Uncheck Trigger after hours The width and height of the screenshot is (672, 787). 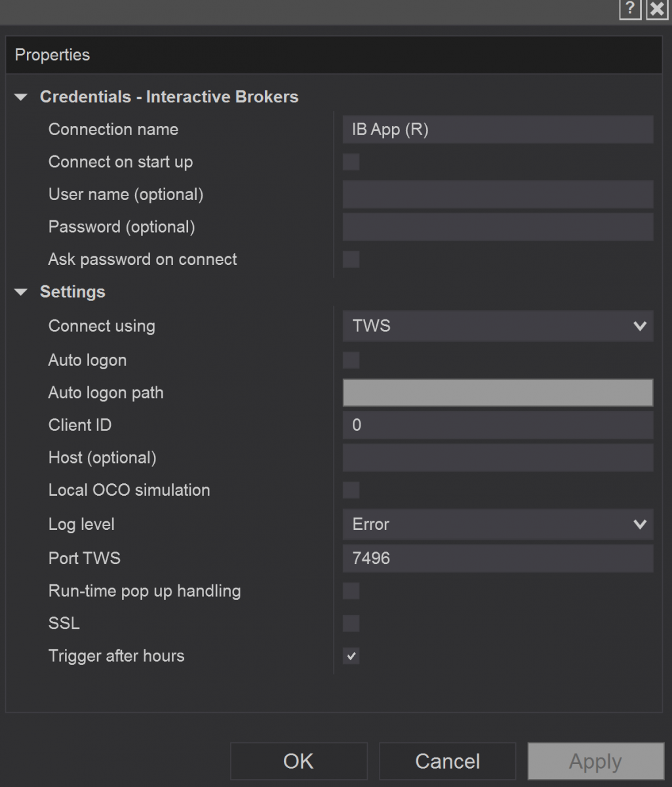351,656
